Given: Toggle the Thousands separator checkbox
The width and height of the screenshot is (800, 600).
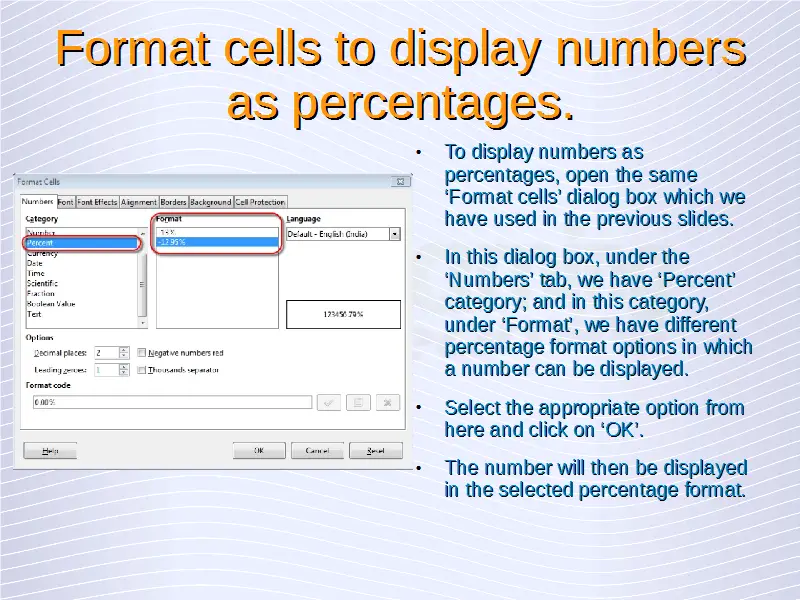Looking at the screenshot, I should click(142, 370).
